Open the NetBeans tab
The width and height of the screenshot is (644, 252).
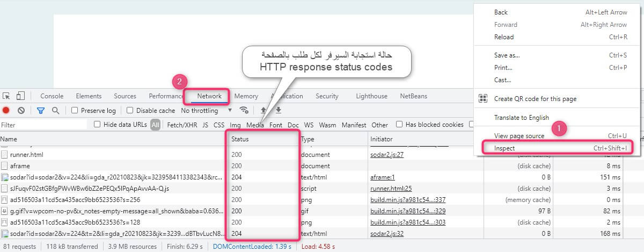414,96
